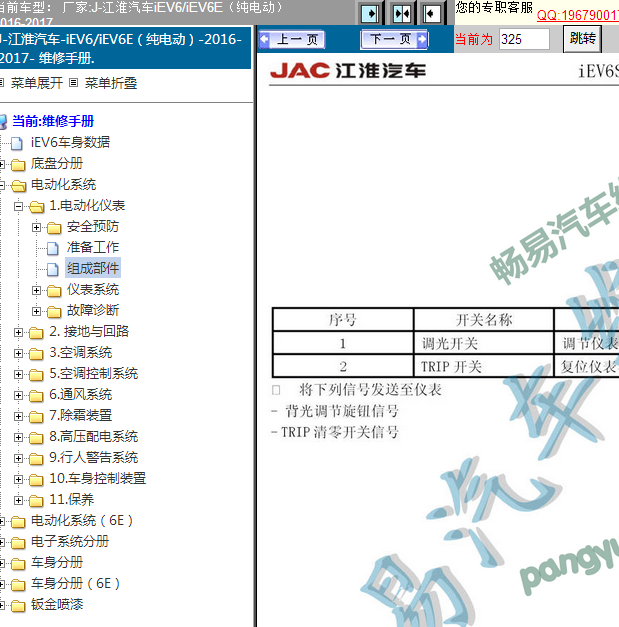Click the 9.行人警告系统 folder icon
The height and width of the screenshot is (627, 619).
[36, 459]
